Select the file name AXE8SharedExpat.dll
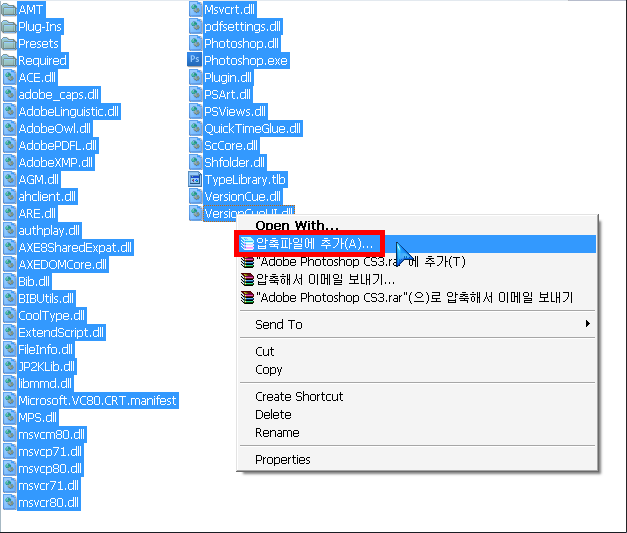Viewport: 627px width, 533px height. point(75,248)
